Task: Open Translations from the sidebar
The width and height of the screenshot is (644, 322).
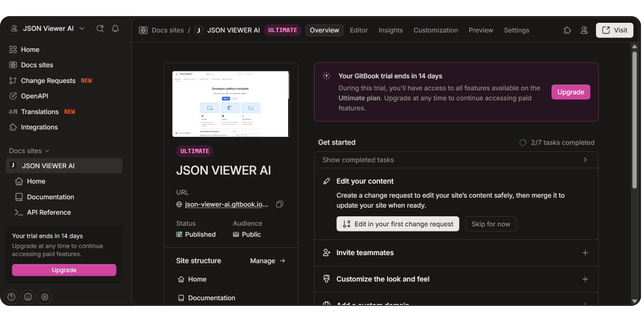Action: [x=40, y=112]
